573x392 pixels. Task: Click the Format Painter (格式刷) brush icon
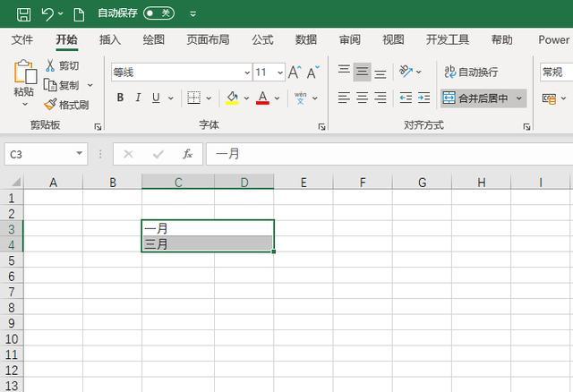50,105
